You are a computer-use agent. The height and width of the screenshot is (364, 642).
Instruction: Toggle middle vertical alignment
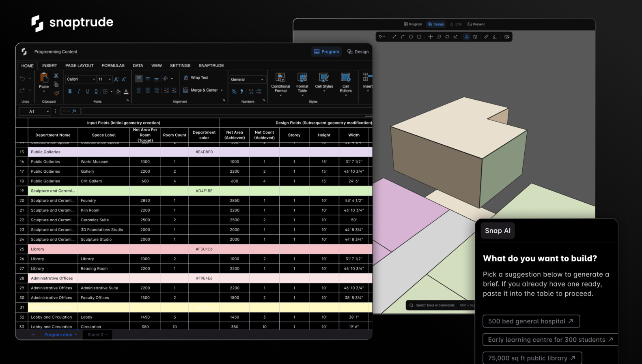click(148, 79)
